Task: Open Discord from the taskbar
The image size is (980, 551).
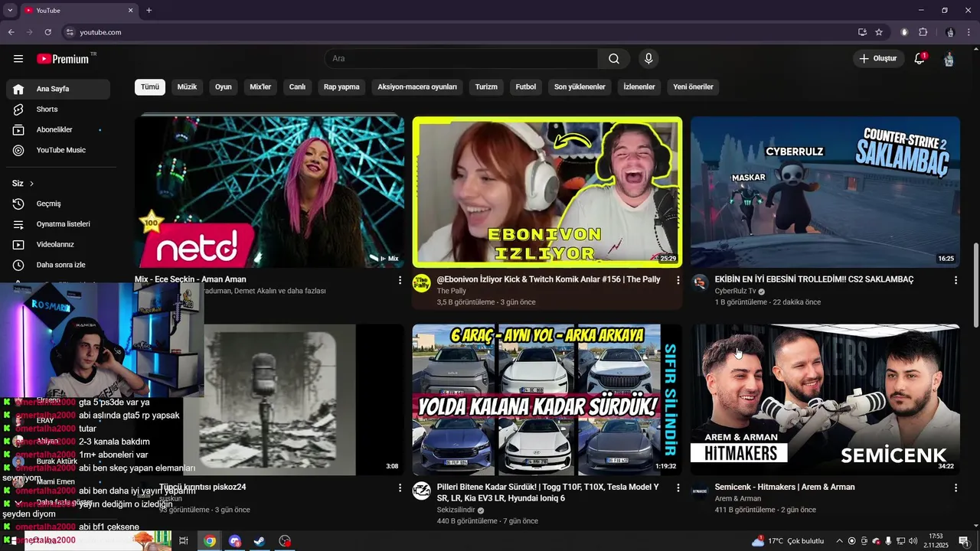Action: pos(235,541)
